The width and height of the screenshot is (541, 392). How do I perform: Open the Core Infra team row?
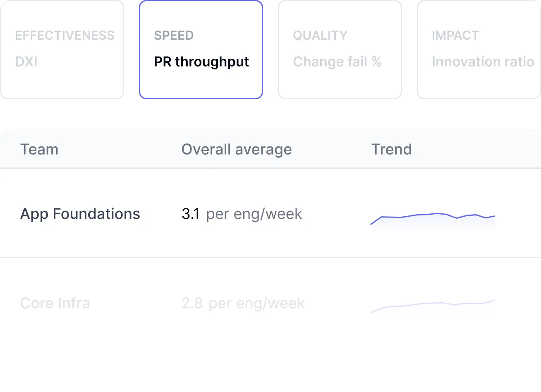[55, 304]
